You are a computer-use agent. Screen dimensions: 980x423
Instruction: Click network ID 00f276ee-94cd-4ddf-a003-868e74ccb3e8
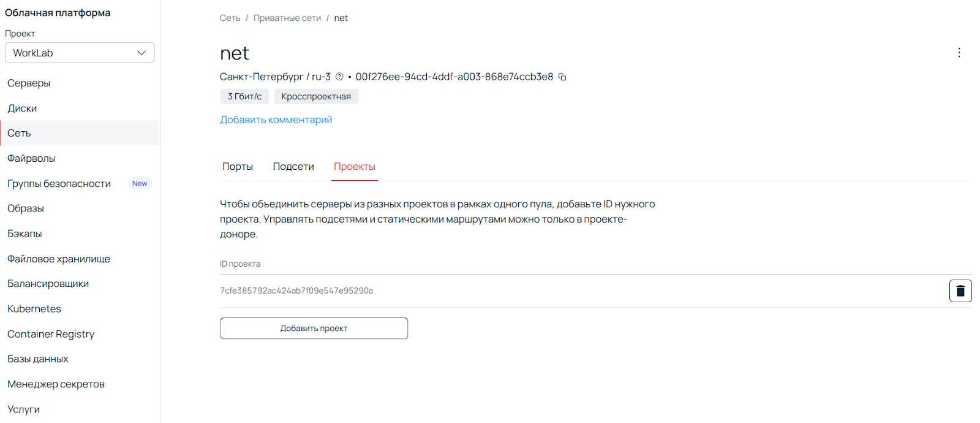coord(454,77)
